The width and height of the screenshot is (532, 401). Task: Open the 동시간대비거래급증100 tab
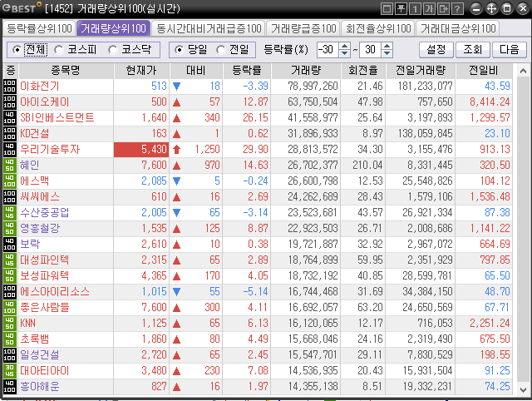click(x=209, y=28)
